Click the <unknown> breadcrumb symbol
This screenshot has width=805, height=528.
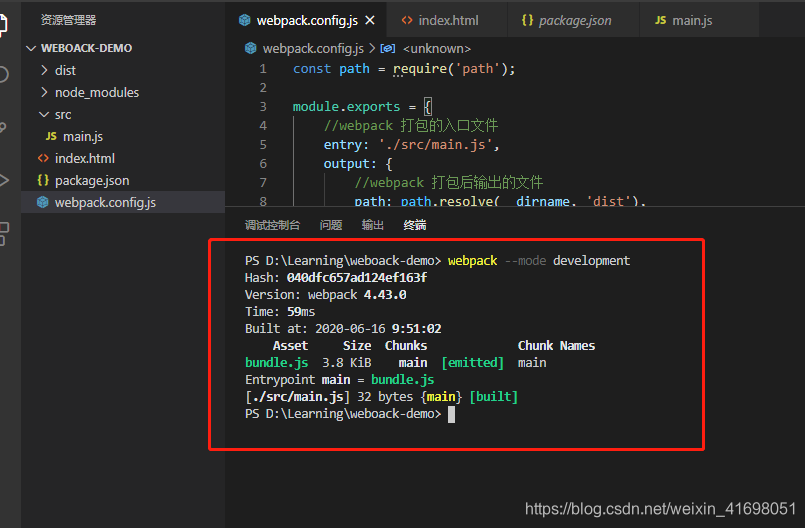coord(437,49)
